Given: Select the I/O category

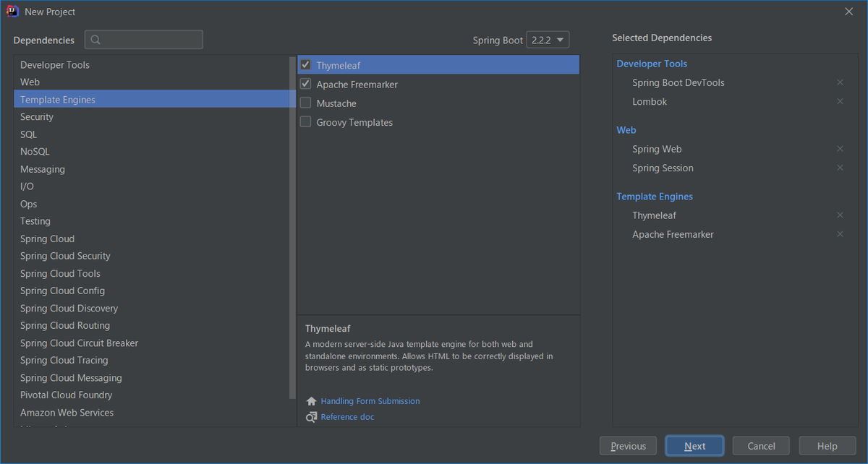Looking at the screenshot, I should [x=151, y=186].
